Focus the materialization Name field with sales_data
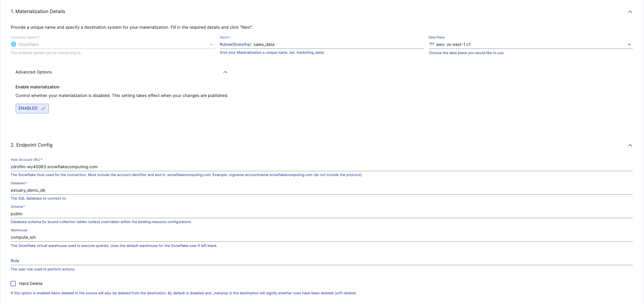 tap(335, 45)
